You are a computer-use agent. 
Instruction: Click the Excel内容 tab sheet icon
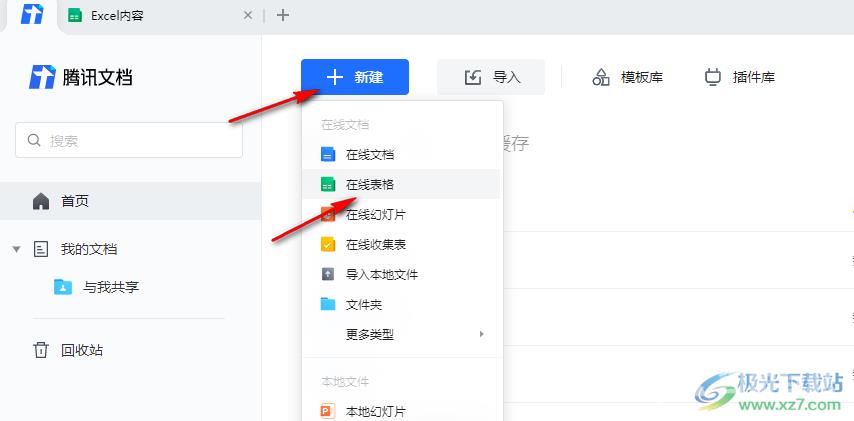coord(75,16)
